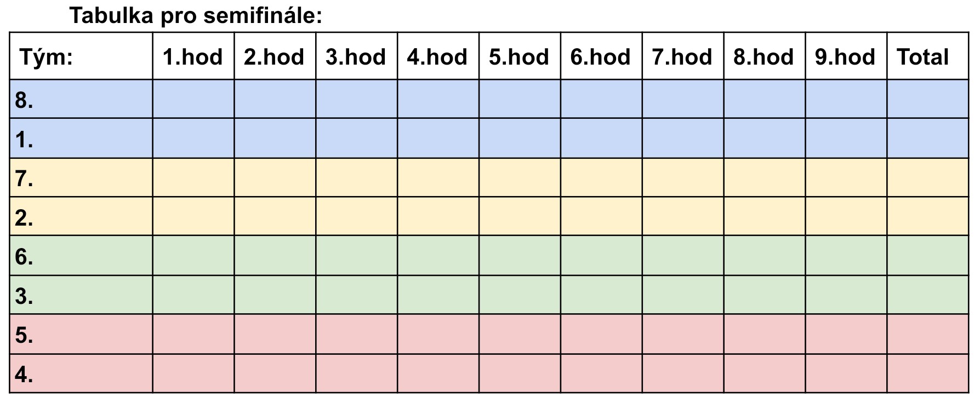Viewport: 980px width, 403px height.
Task: Click 7.hod cell in team 5 row
Action: click(682, 335)
